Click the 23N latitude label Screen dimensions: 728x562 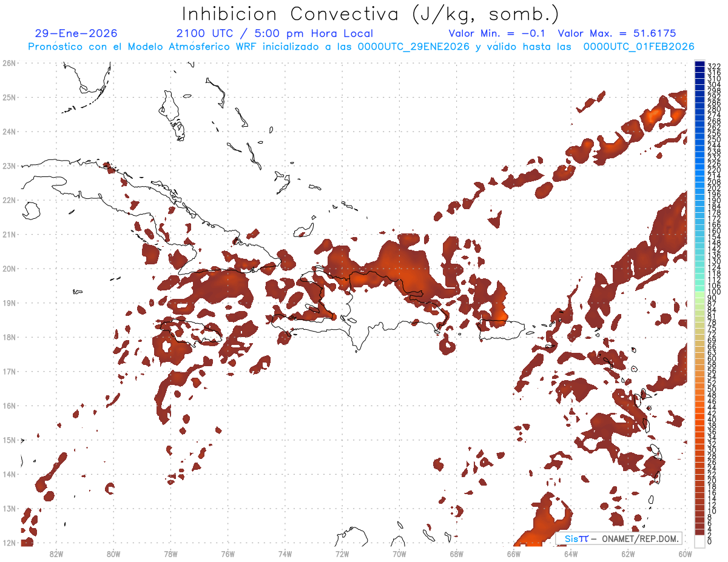click(x=8, y=166)
